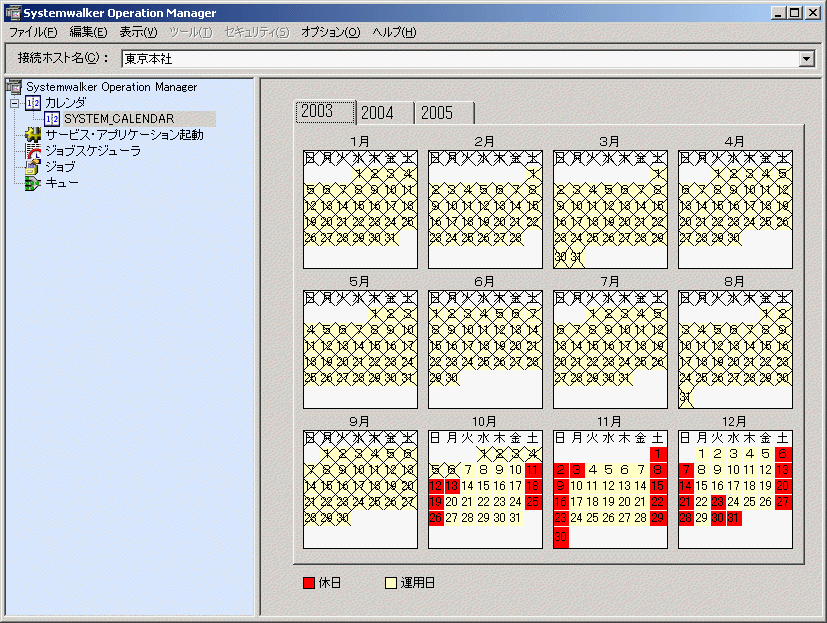Image resolution: width=827 pixels, height=623 pixels.
Task: Select the SYSTEM_CALENDAR icon in tree
Action: (52, 119)
